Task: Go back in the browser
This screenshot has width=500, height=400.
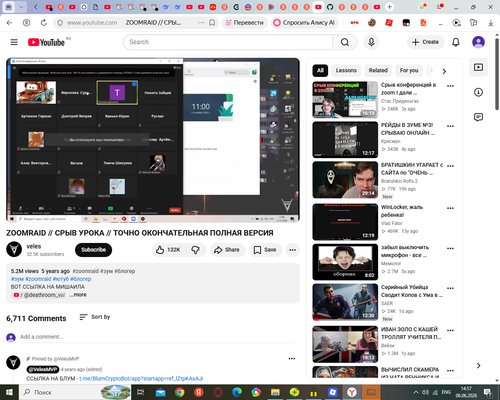Action: point(9,23)
